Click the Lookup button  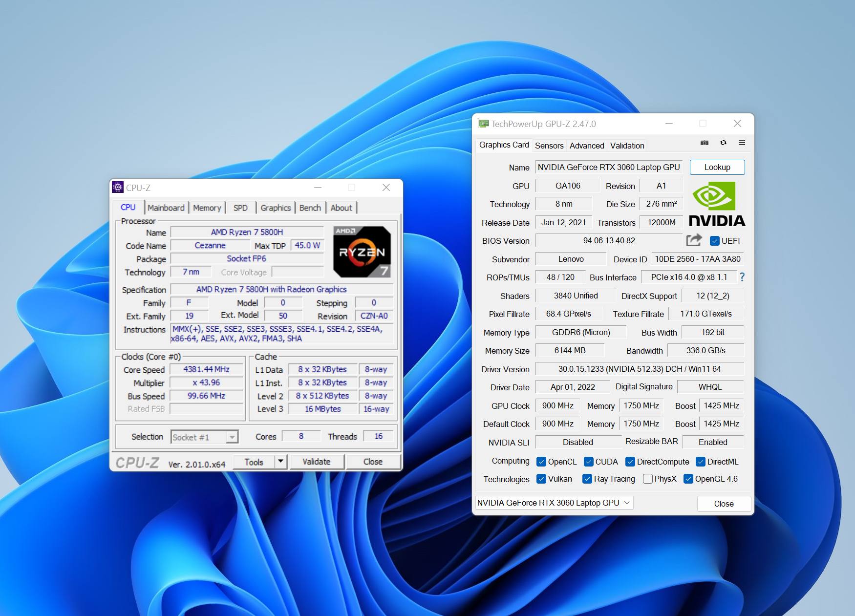tap(717, 167)
